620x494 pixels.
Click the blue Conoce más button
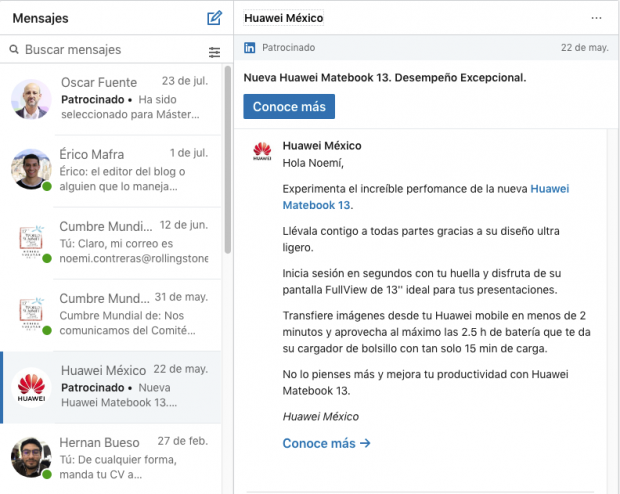(289, 106)
